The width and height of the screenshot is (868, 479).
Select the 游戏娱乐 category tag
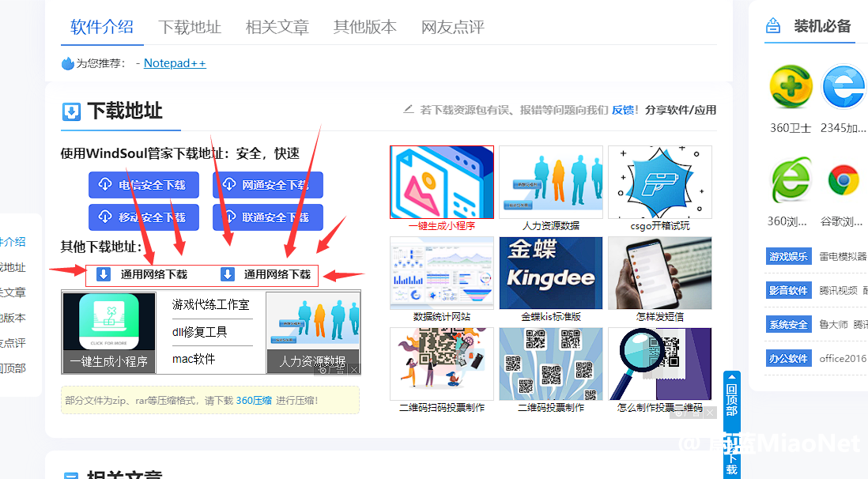tap(789, 257)
